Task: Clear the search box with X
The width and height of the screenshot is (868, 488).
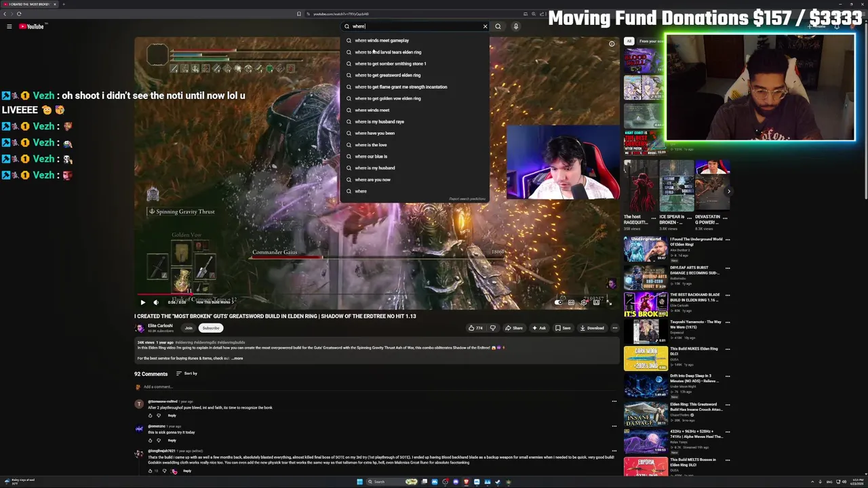Action: coord(485,26)
